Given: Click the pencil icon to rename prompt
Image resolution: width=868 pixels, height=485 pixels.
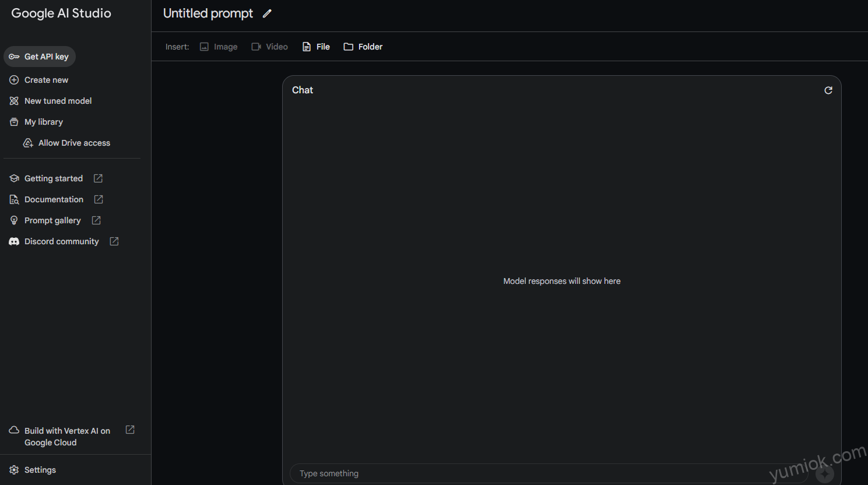Looking at the screenshot, I should 267,13.
